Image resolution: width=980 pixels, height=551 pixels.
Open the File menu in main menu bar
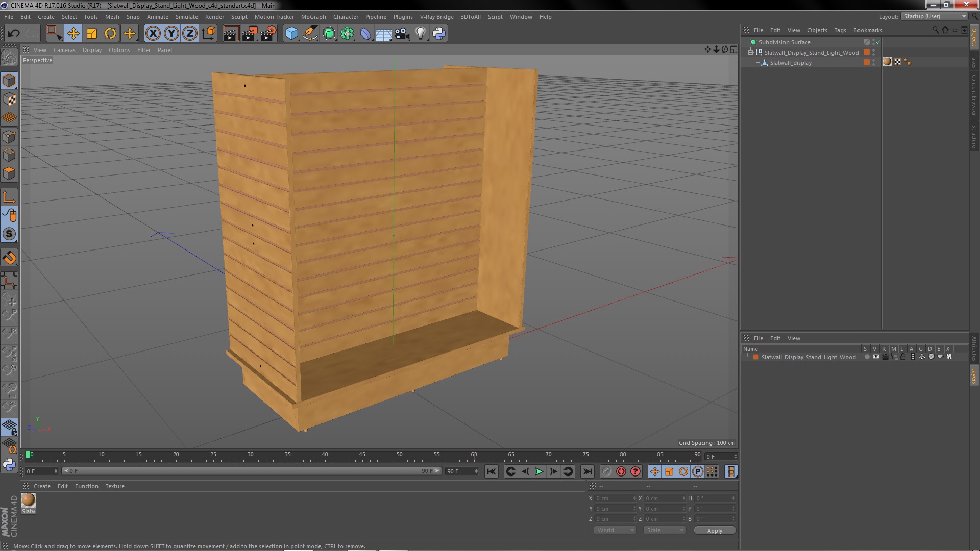click(9, 17)
